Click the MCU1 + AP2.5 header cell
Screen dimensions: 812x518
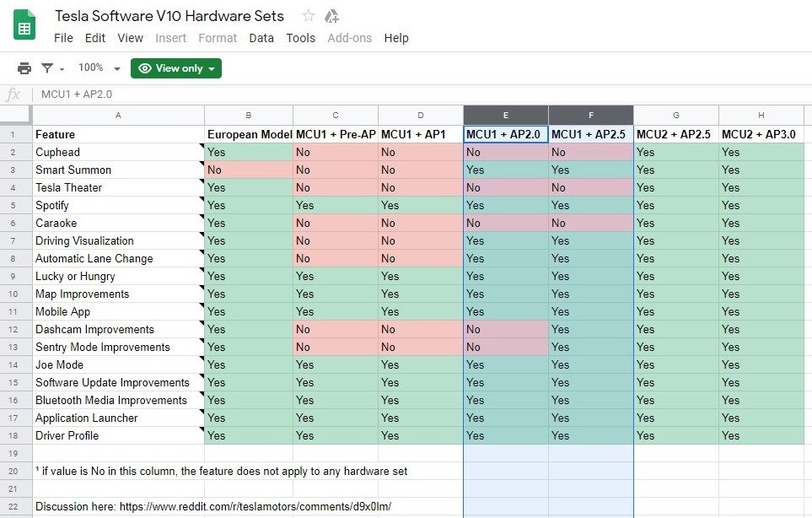[x=591, y=135]
